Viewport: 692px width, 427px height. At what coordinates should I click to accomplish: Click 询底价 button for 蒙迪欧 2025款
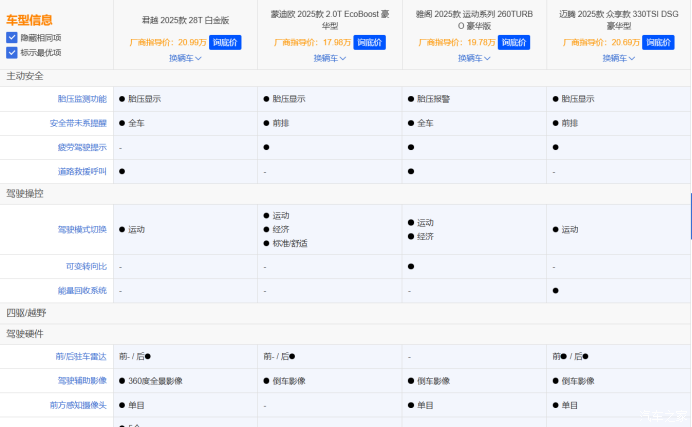coord(369,43)
